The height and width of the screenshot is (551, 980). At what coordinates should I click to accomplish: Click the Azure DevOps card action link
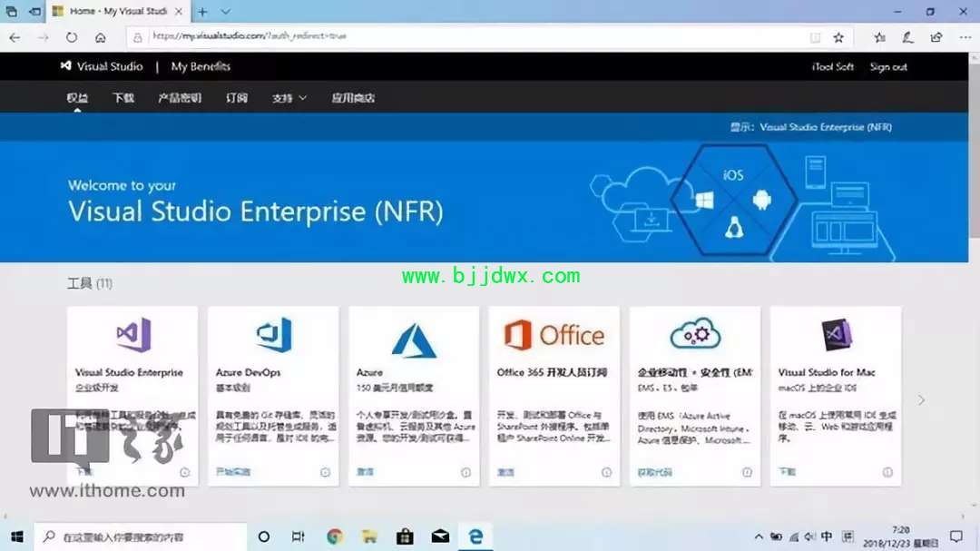tap(233, 472)
